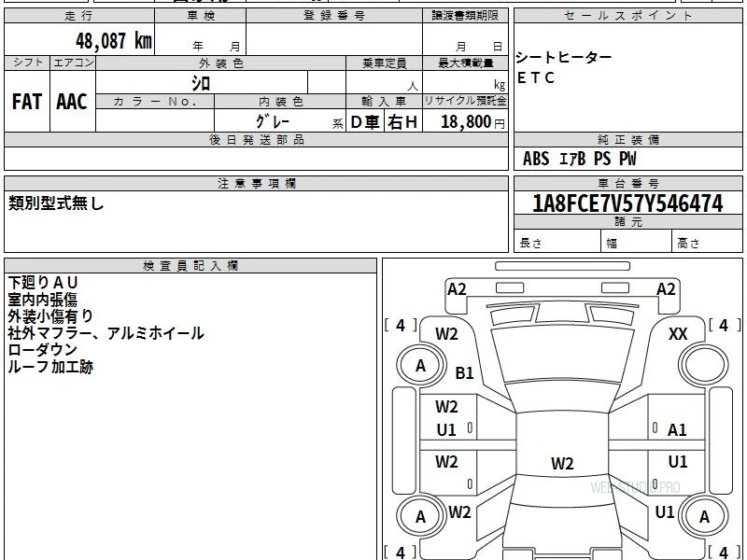Click the リサイクル預託金 header
This screenshot has width=747, height=560.
(465, 101)
